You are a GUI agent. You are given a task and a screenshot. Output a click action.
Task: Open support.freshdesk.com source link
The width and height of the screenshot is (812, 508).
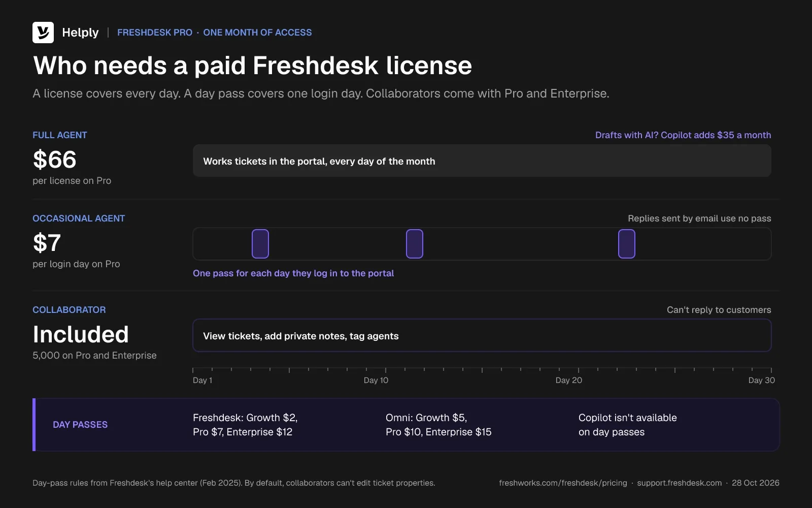(x=680, y=483)
